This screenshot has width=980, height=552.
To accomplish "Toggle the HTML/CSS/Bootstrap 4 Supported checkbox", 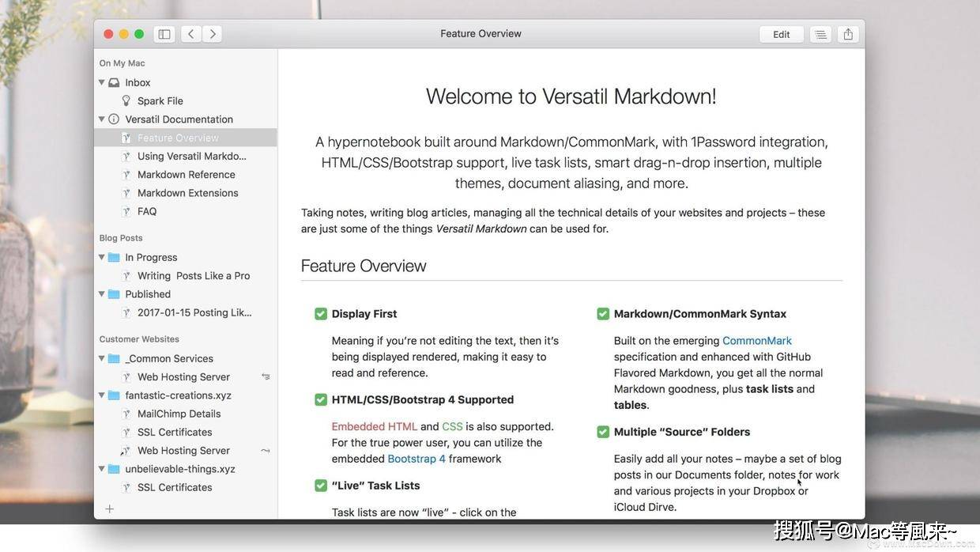I will [x=321, y=400].
